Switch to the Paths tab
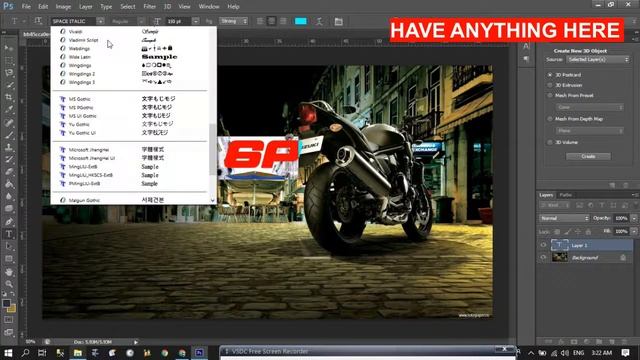Viewport: 640px width, 360px height. click(x=565, y=195)
